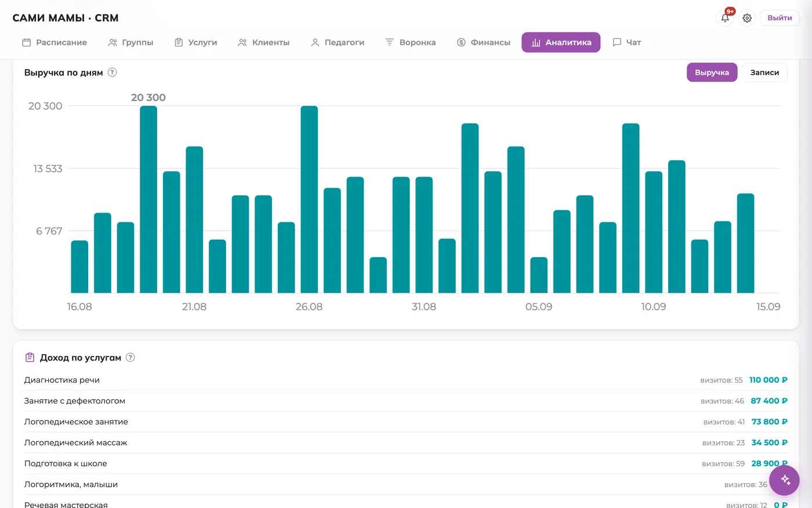This screenshot has width=812, height=508.
Task: Click the 13 533 y-axis label
Action: tap(48, 168)
